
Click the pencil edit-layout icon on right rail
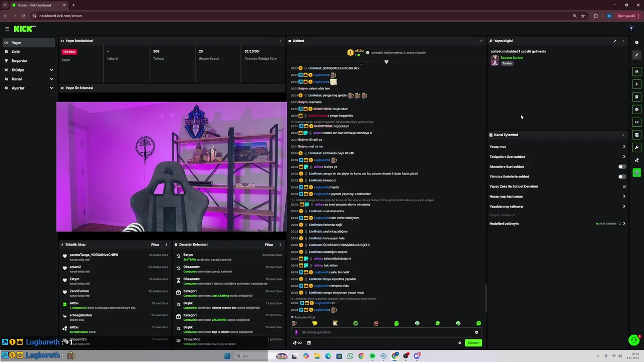[636, 55]
